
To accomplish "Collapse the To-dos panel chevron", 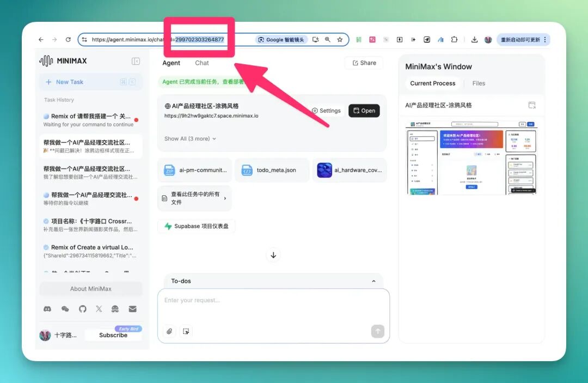I will pos(373,281).
